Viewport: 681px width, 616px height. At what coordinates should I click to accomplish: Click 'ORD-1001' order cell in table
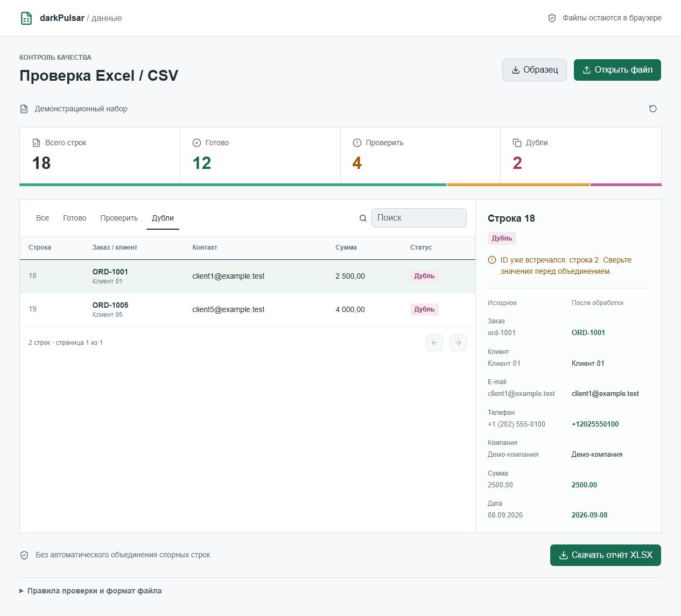tap(110, 272)
